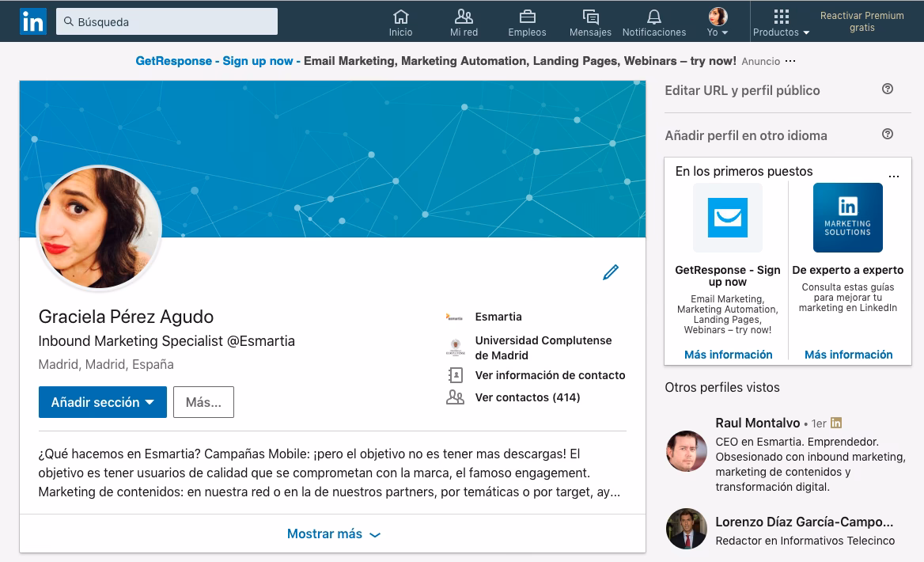Open the Inicio home icon

point(400,17)
